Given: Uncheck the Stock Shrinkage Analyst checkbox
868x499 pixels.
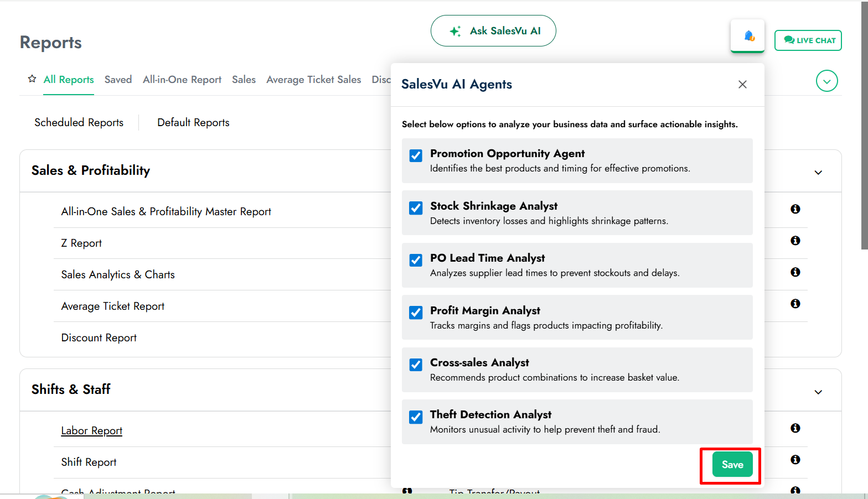Looking at the screenshot, I should pyautogui.click(x=416, y=208).
